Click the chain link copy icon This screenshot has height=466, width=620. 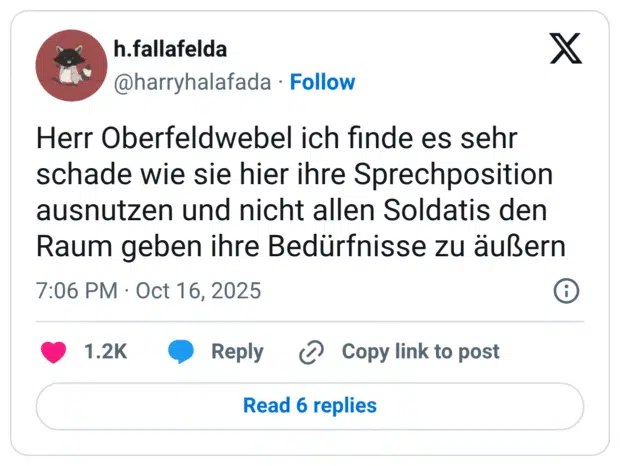pos(312,352)
